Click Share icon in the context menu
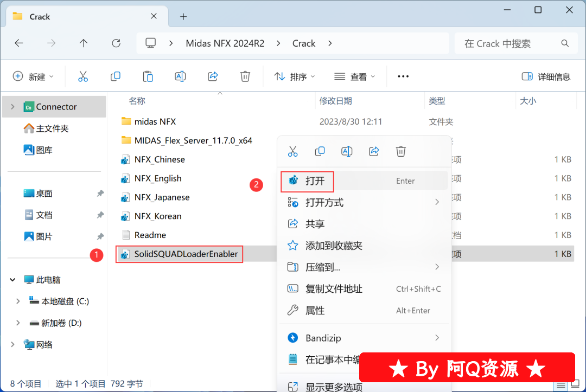Viewport: 586px width, 392px height. click(374, 152)
